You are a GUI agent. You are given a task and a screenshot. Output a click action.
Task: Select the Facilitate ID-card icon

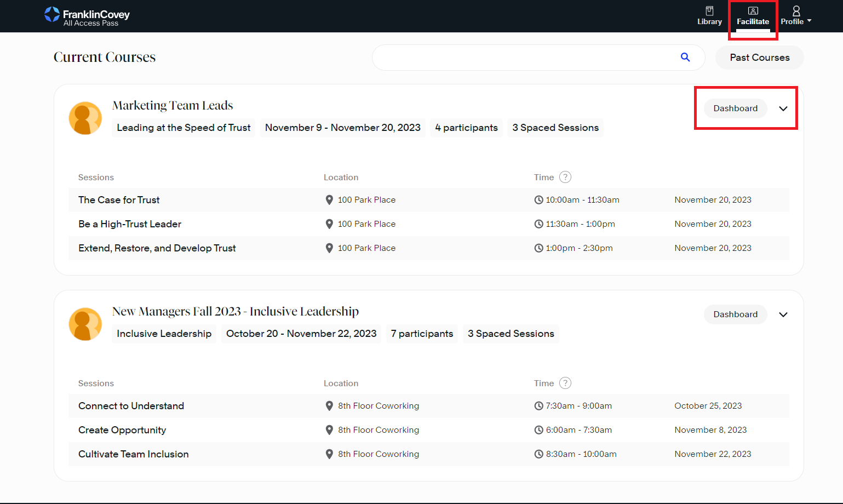(x=753, y=10)
